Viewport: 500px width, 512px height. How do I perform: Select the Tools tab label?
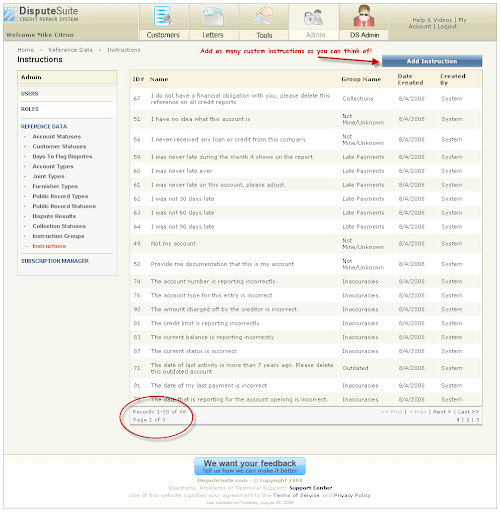pyautogui.click(x=264, y=35)
